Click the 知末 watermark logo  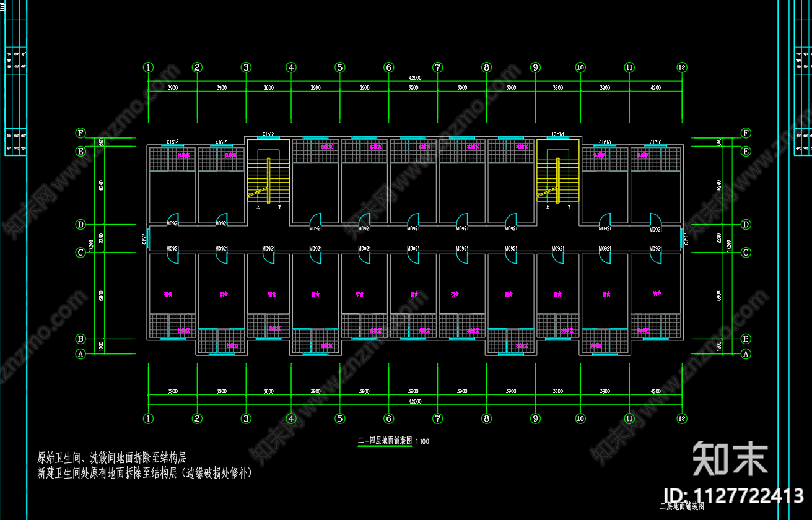click(x=730, y=459)
